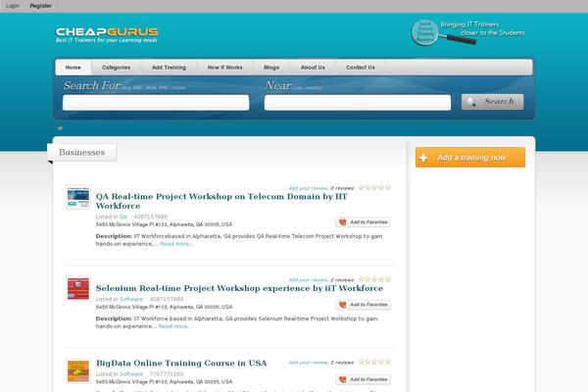This screenshot has width=588, height=392.
Task: Click Add your review for BigData course
Action: coord(309,363)
